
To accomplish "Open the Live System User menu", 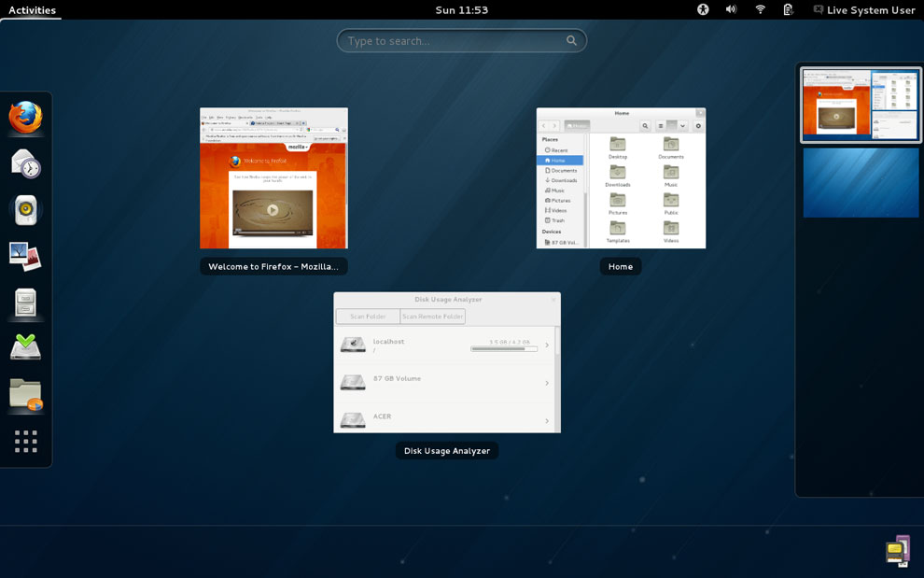I will pos(864,10).
